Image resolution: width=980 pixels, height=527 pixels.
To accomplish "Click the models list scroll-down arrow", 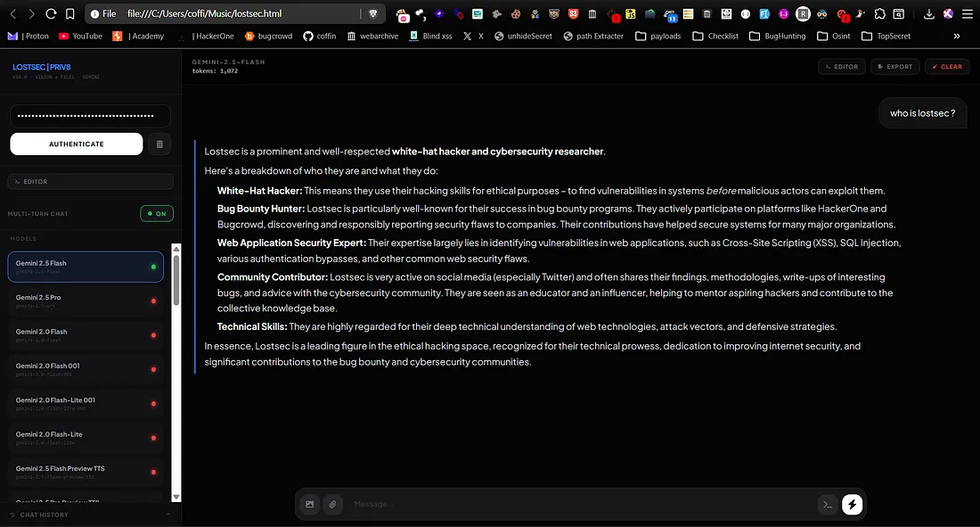I will click(176, 497).
